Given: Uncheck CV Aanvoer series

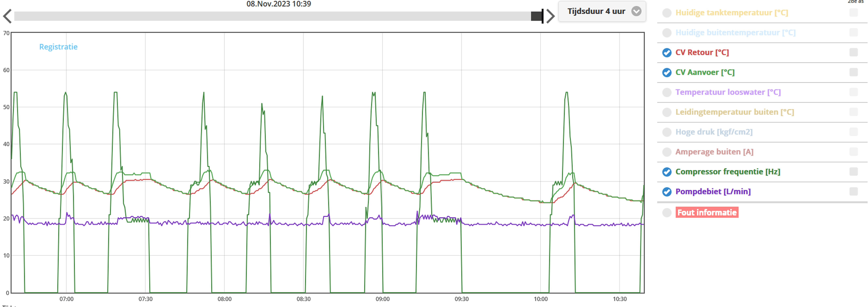Looking at the screenshot, I should tap(667, 72).
